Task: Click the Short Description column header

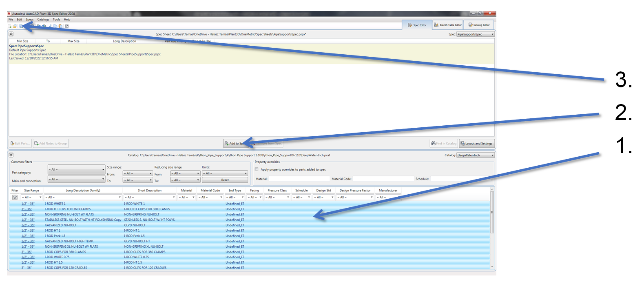Action: pos(150,191)
